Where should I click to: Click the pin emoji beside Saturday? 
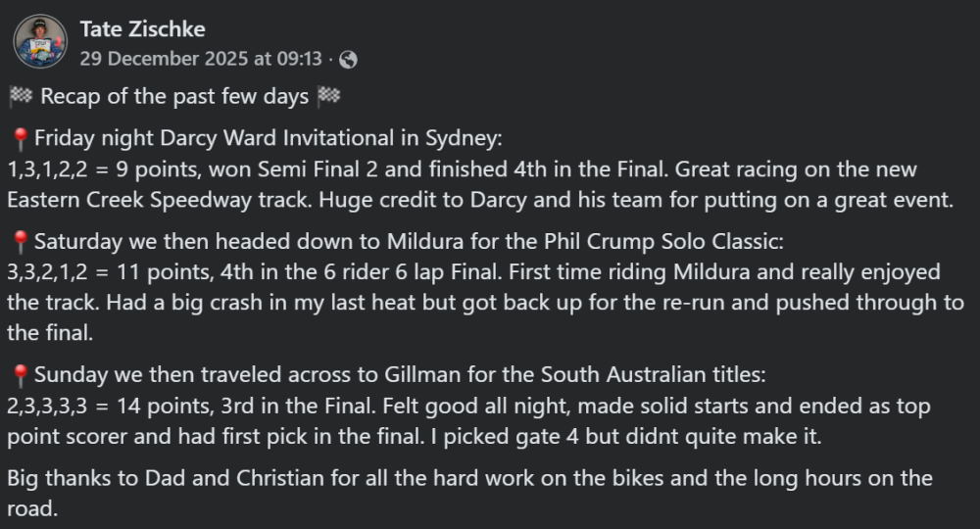pyautogui.click(x=21, y=241)
